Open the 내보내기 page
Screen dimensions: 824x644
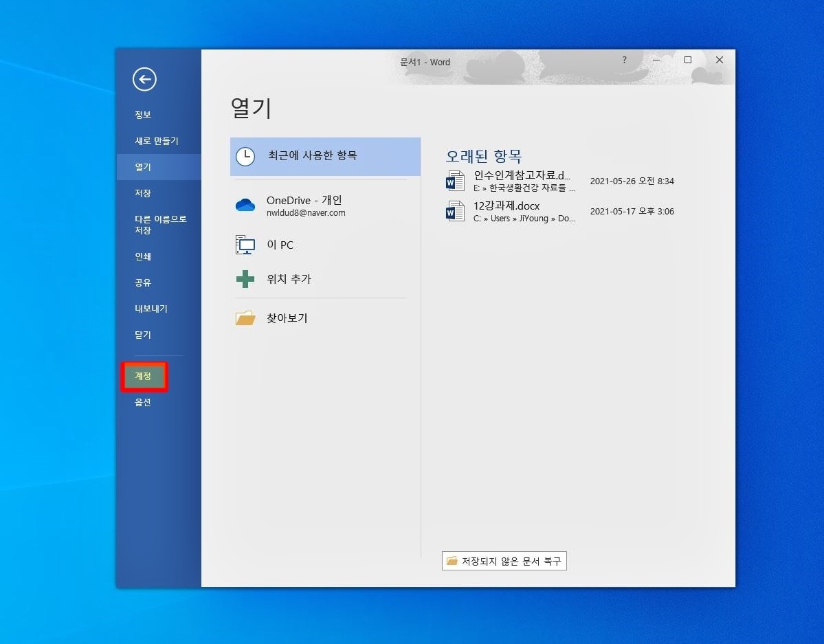click(159, 309)
